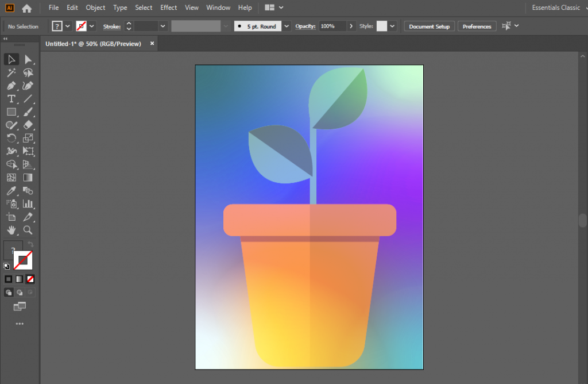Choose the Rectangle tool
This screenshot has height=384, width=588.
tap(11, 110)
